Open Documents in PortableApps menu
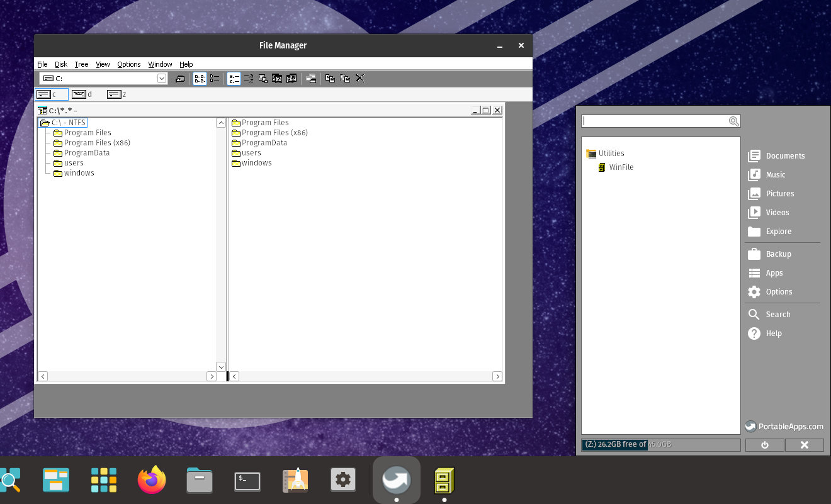The image size is (831, 504). click(x=776, y=156)
